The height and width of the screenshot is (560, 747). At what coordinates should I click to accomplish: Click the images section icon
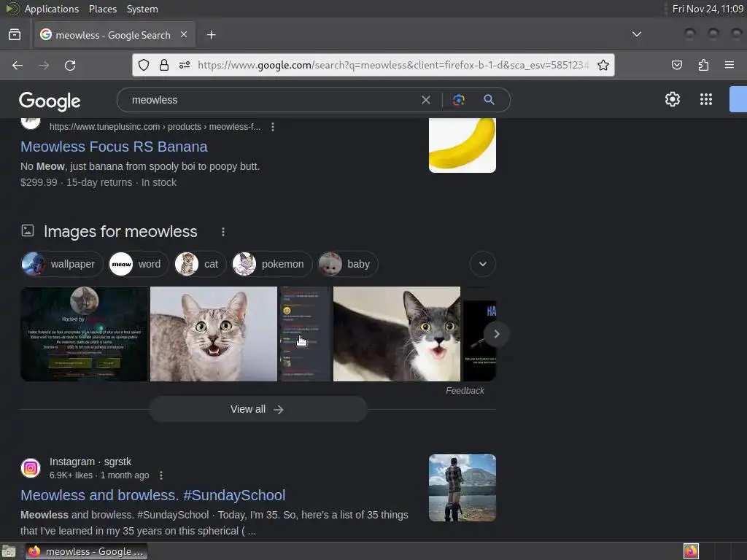[28, 231]
